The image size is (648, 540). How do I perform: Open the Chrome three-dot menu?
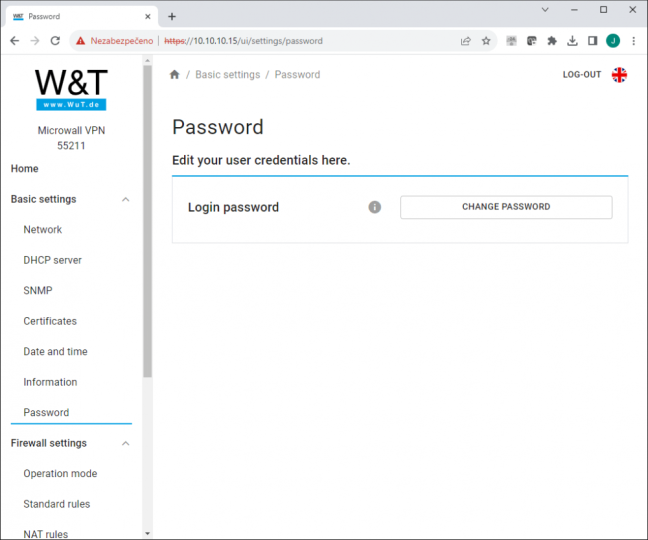point(633,40)
